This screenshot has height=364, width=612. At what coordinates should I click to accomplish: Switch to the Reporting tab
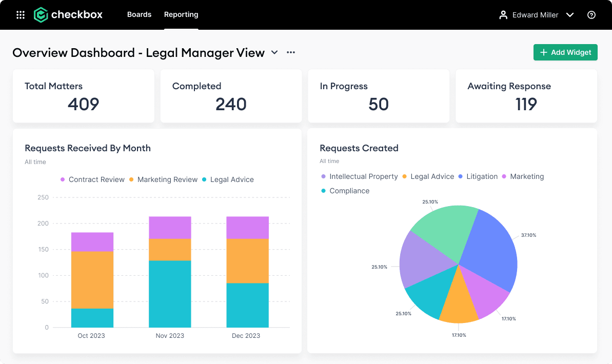[181, 14]
